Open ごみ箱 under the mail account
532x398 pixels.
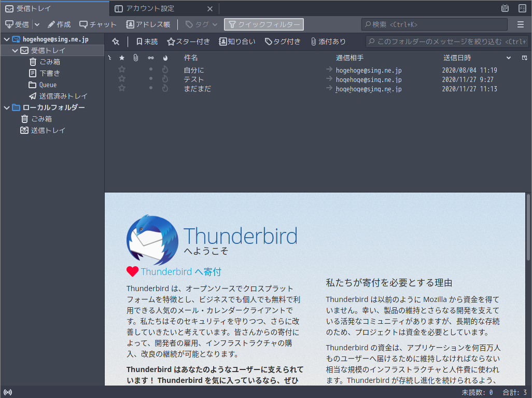point(50,62)
